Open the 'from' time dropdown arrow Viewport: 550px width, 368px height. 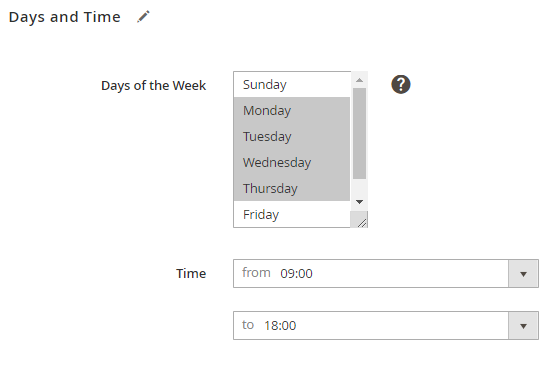coord(523,274)
